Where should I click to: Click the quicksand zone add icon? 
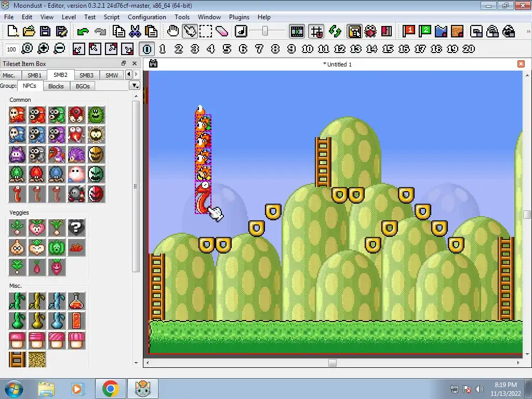click(x=457, y=31)
